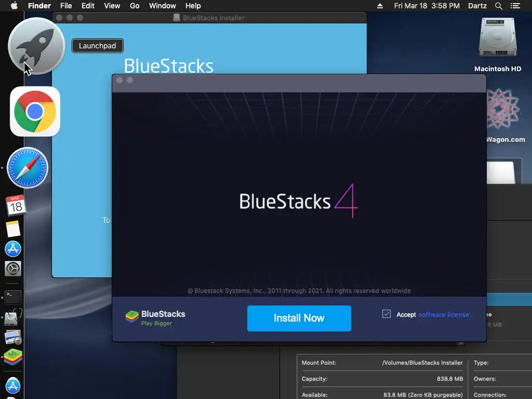Viewport: 532px width, 399px height.
Task: Click the eject icon in menu bar
Action: click(380, 6)
